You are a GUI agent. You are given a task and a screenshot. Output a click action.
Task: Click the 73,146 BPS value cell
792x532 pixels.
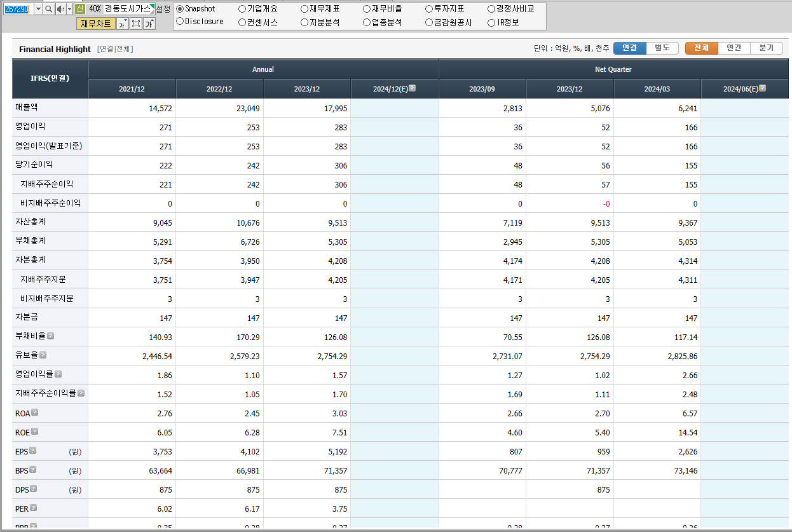click(x=657, y=470)
